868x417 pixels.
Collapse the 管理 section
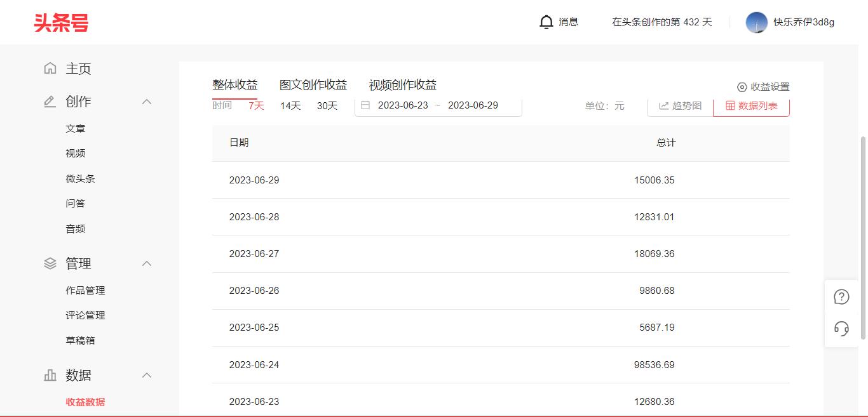(x=147, y=263)
